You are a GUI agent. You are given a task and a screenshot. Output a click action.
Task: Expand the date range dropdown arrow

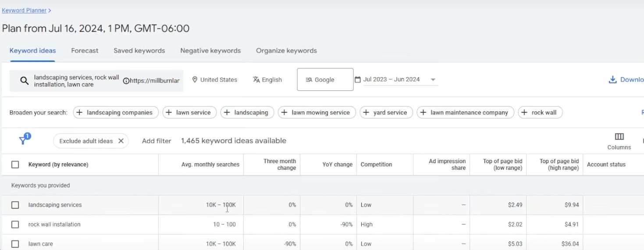(x=433, y=79)
